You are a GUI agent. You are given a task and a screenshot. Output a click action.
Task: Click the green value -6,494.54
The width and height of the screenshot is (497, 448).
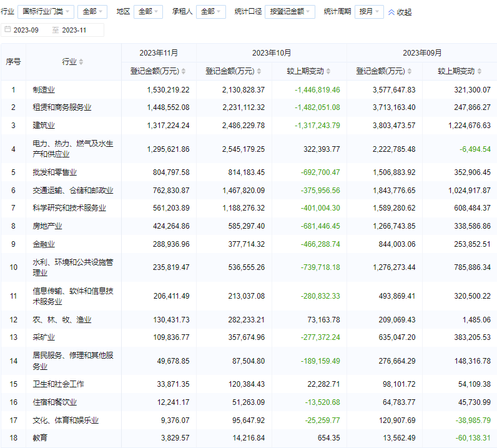click(475, 149)
